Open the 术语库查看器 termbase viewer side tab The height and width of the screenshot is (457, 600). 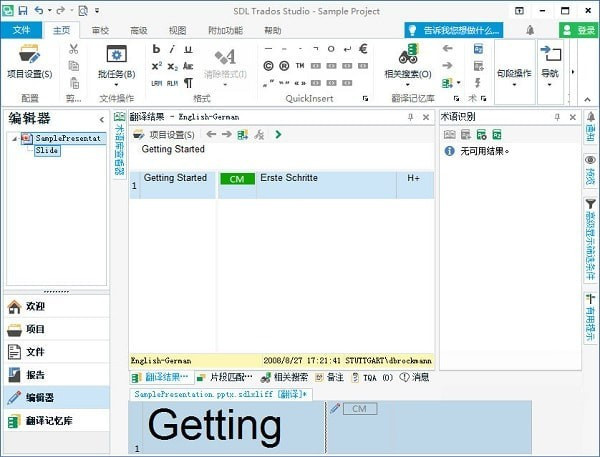point(120,144)
